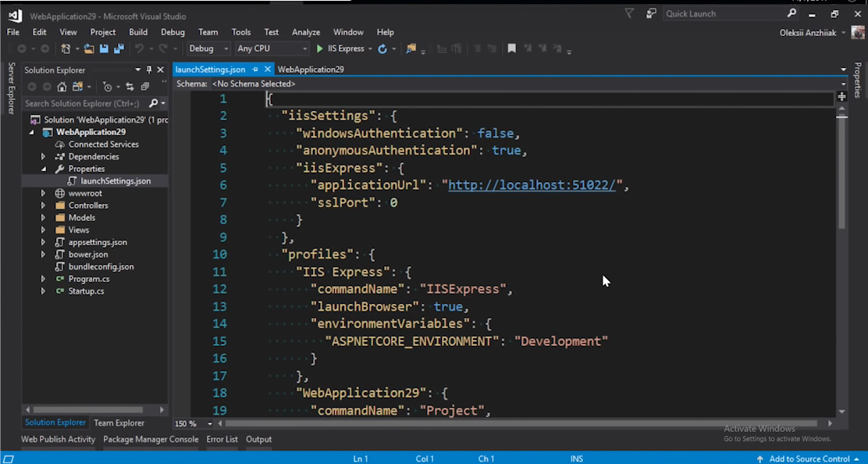Open the Debug menu
Viewport: 868px width, 464px height.
(173, 32)
